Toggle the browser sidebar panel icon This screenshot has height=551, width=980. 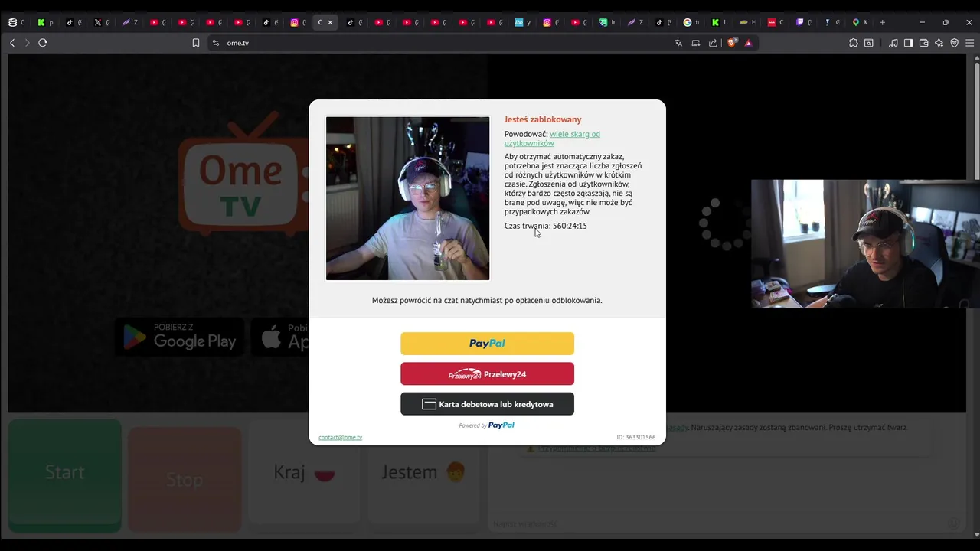tap(908, 43)
